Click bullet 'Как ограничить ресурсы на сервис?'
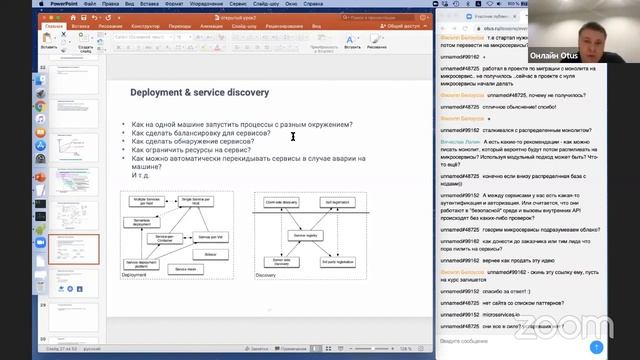Image resolution: width=640 pixels, height=360 pixels. point(191,150)
